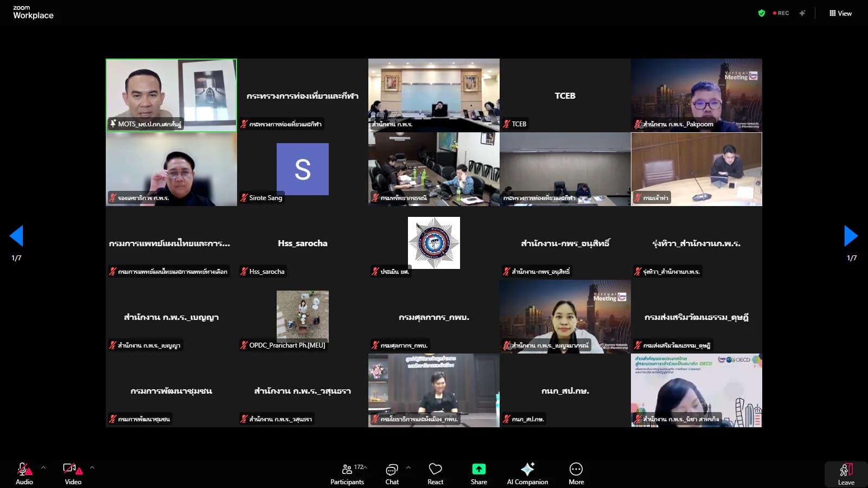The height and width of the screenshot is (488, 868).
Task: Go to next gallery page arrow
Action: 851,236
